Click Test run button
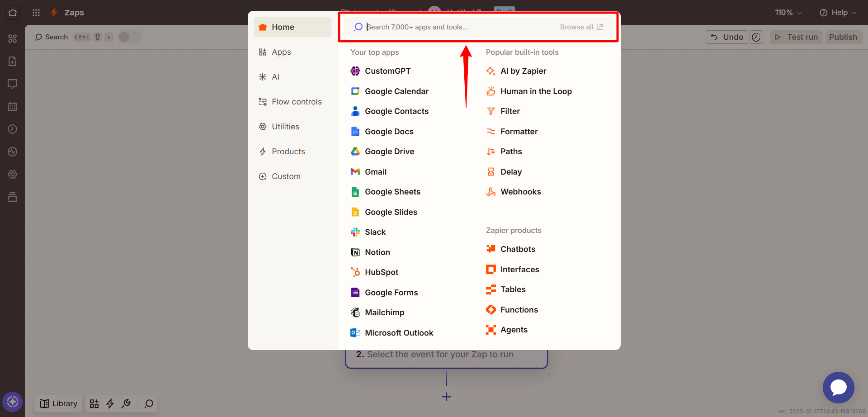Image resolution: width=868 pixels, height=417 pixels. [x=797, y=37]
